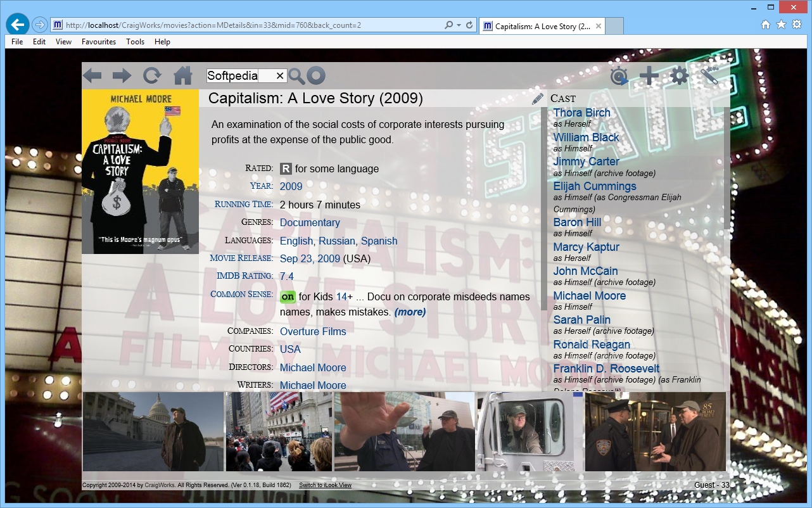
Task: Click the English language link
Action: pyautogui.click(x=296, y=241)
